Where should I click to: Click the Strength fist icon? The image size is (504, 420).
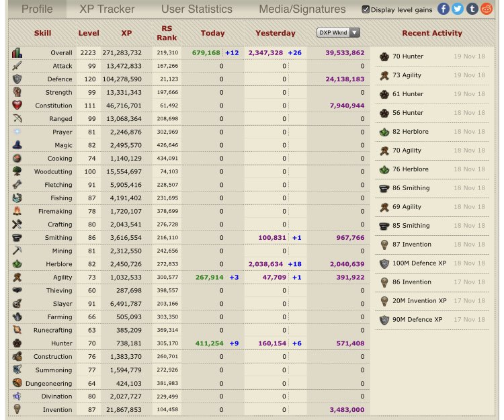tap(17, 92)
